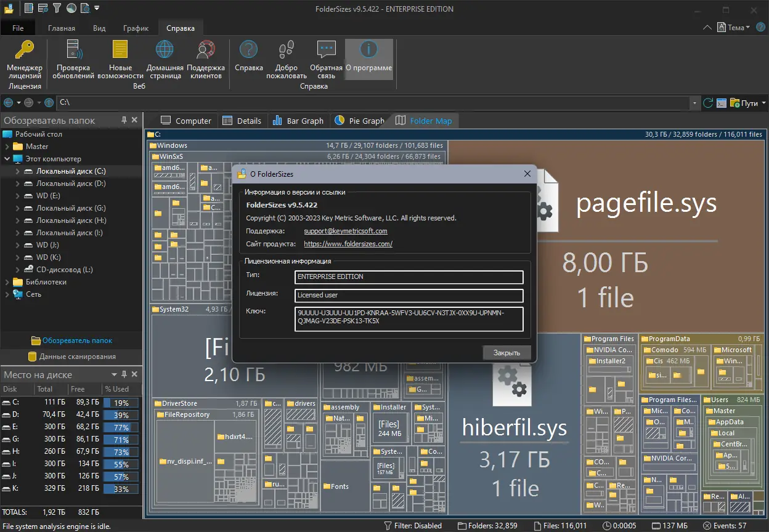769x532 pixels.
Task: Select CD-дисковод (L:) in the tree
Action: click(x=65, y=270)
